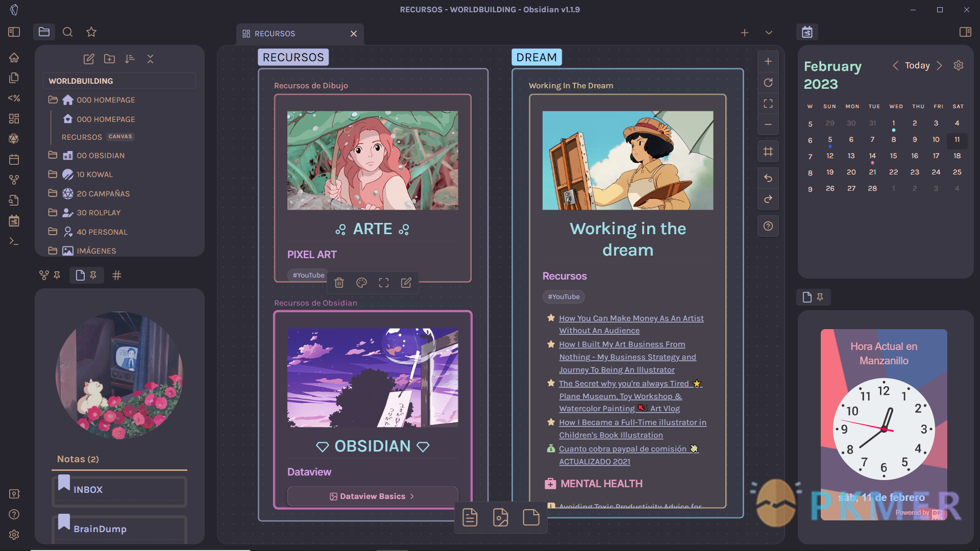Add media from vault to canvas
Screen dimensions: 980x551
click(500, 517)
